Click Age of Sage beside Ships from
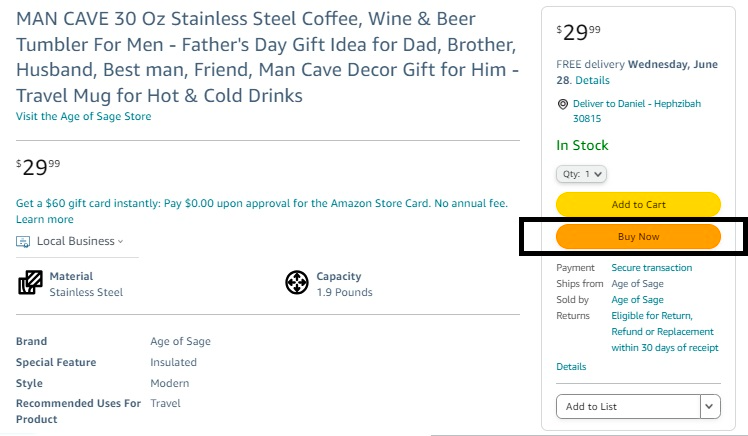Viewport: 748px width, 436px height. 637,284
